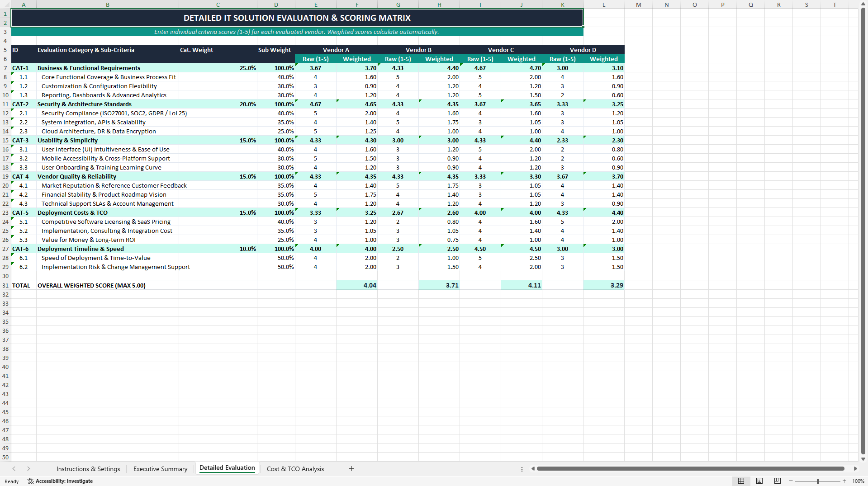The width and height of the screenshot is (868, 486).
Task: Click the Vendor A header cell
Action: (x=336, y=50)
